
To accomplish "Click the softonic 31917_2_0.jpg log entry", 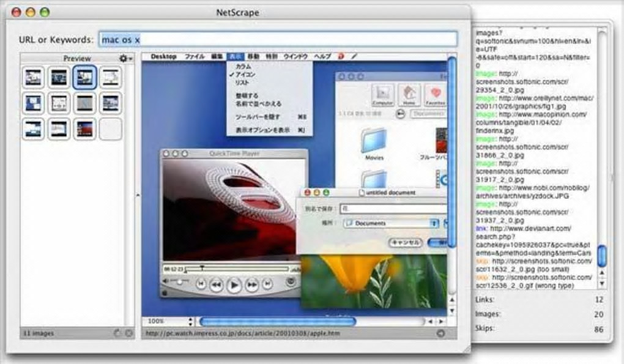I will click(x=522, y=171).
